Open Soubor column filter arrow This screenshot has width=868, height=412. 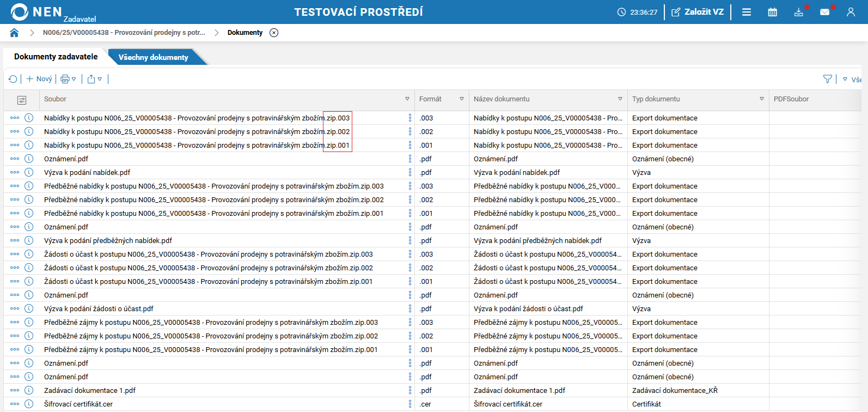pyautogui.click(x=407, y=99)
